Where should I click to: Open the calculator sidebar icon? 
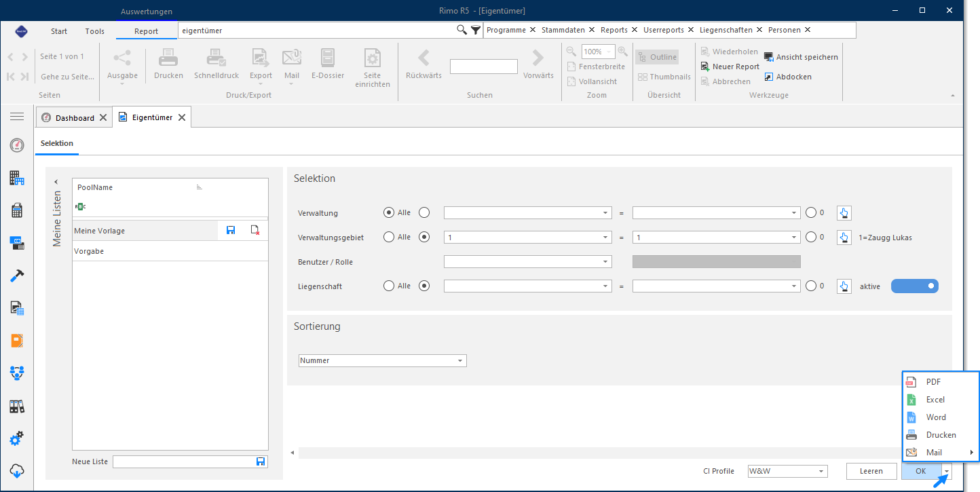pos(17,210)
